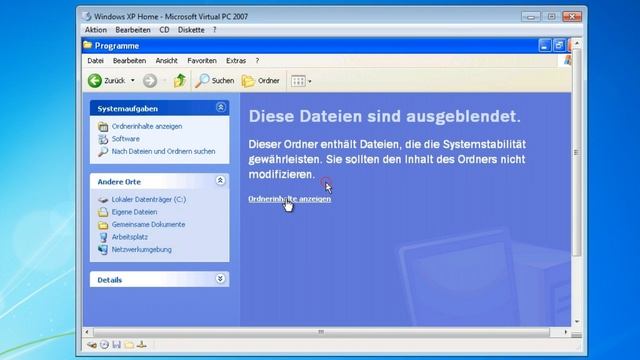Image resolution: width=640 pixels, height=360 pixels.
Task: Open Gemeinsame Dokumente link
Action: [148, 224]
